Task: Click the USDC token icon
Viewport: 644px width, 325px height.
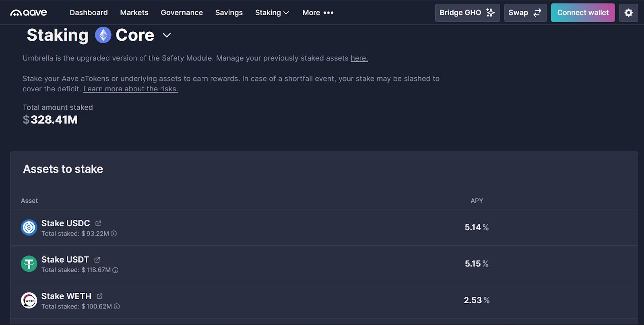Action: (29, 228)
